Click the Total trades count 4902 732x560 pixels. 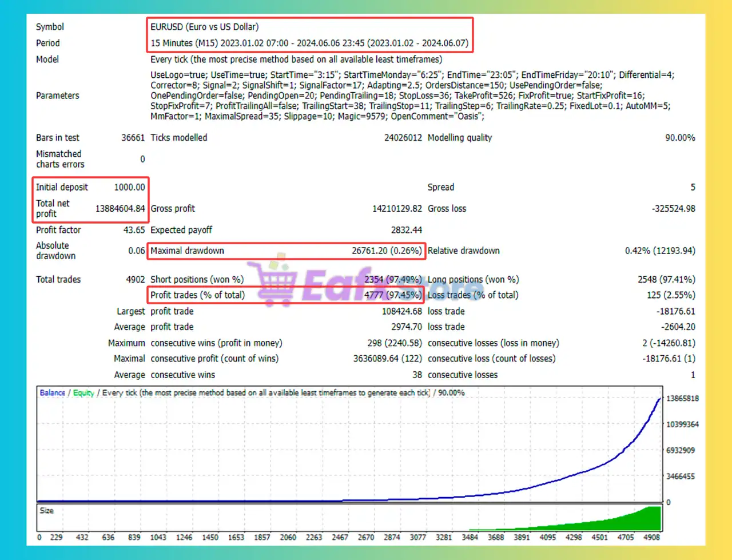coord(135,280)
